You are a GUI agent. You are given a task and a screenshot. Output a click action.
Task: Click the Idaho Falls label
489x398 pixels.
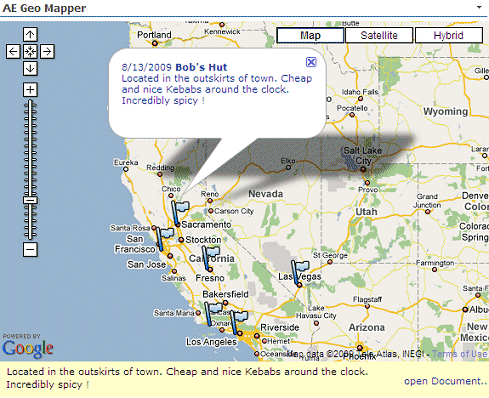[360, 92]
